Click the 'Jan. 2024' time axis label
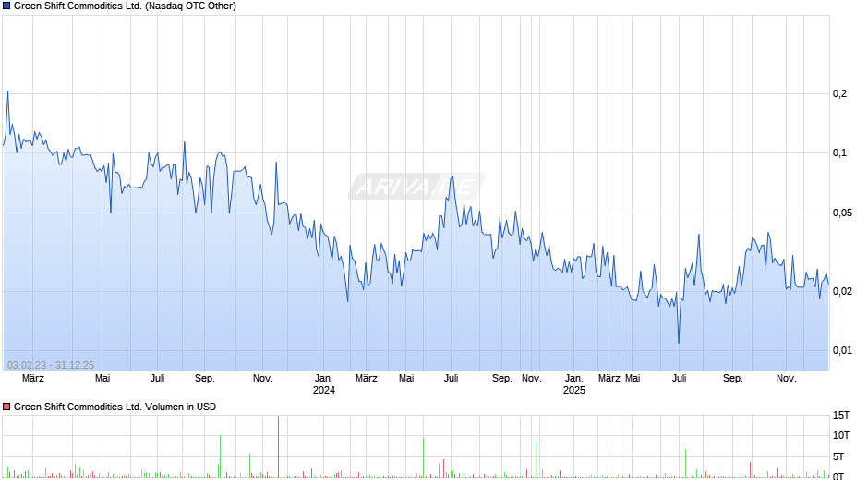 tap(324, 384)
